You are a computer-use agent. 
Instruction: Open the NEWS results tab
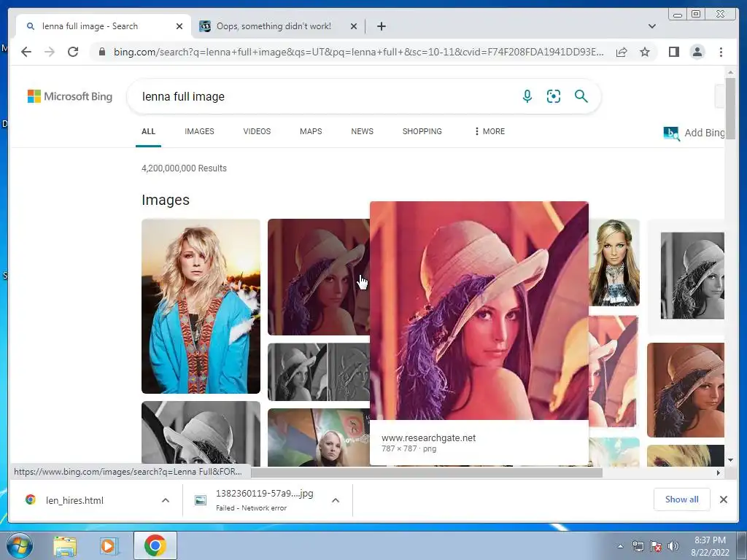(362, 131)
